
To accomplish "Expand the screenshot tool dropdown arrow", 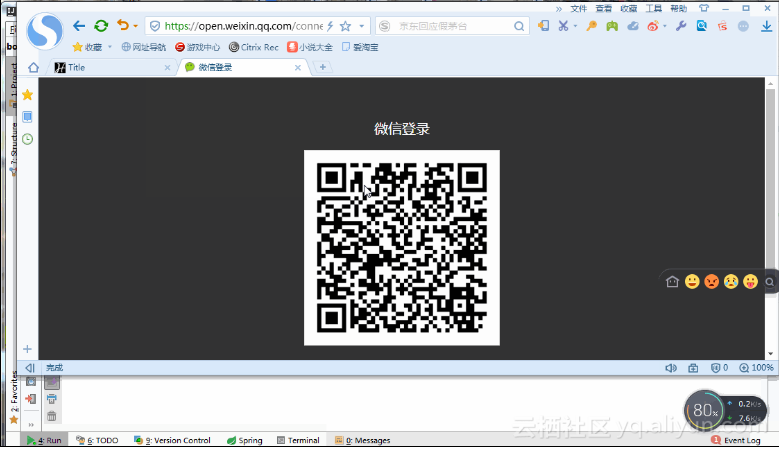I will (575, 26).
